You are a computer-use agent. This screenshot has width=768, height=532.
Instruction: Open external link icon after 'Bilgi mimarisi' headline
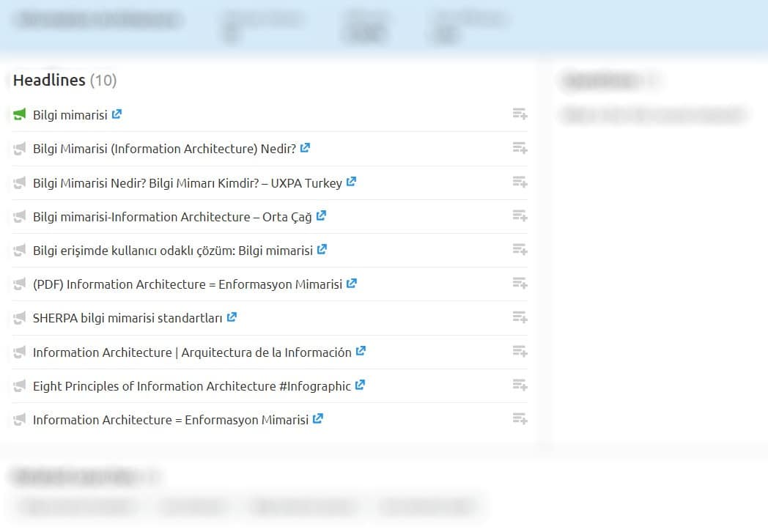tap(117, 114)
